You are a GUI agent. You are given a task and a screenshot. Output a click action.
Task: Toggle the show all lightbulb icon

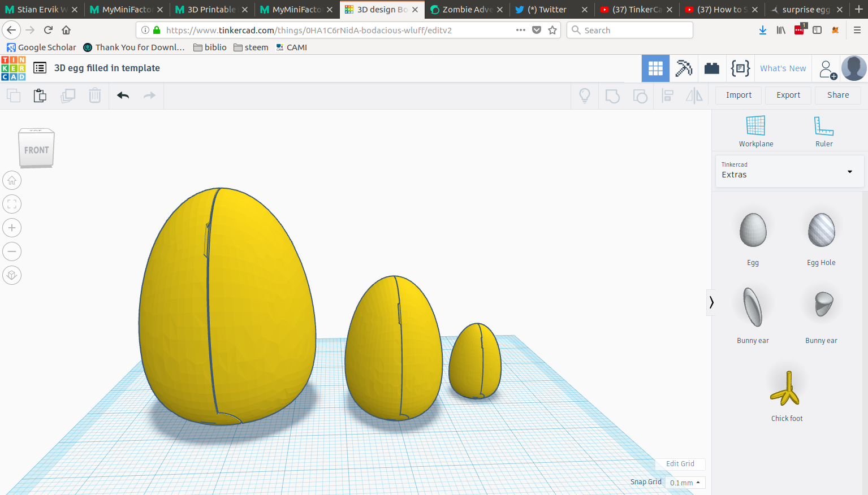pyautogui.click(x=585, y=95)
